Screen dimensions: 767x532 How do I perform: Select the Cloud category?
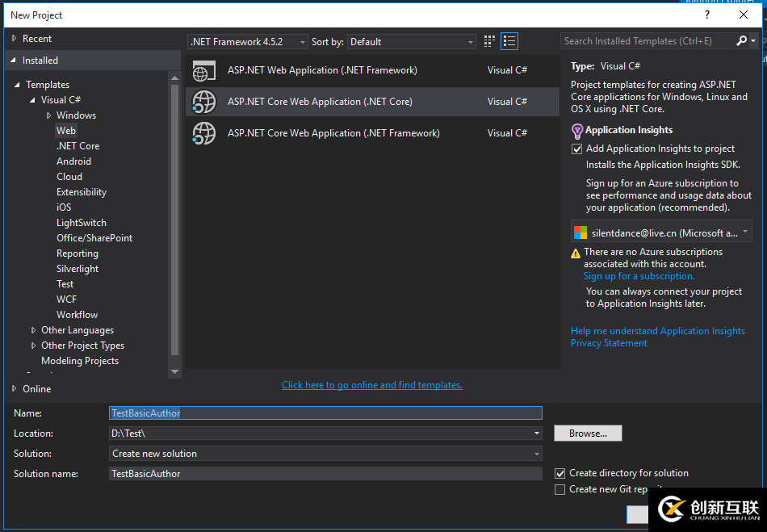point(69,177)
